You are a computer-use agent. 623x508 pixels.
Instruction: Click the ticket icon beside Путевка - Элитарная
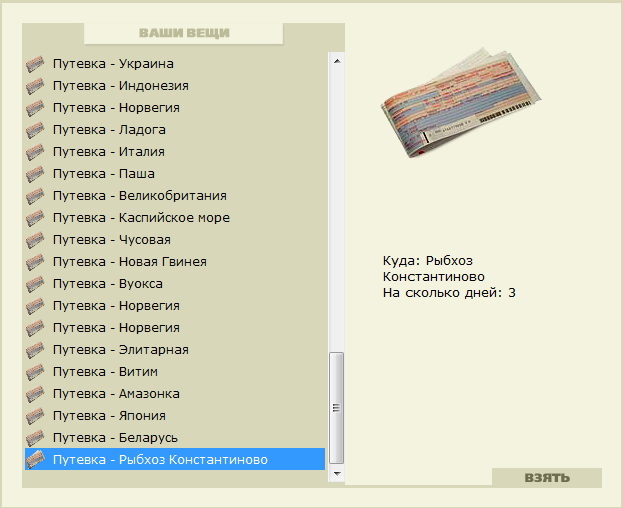point(35,350)
